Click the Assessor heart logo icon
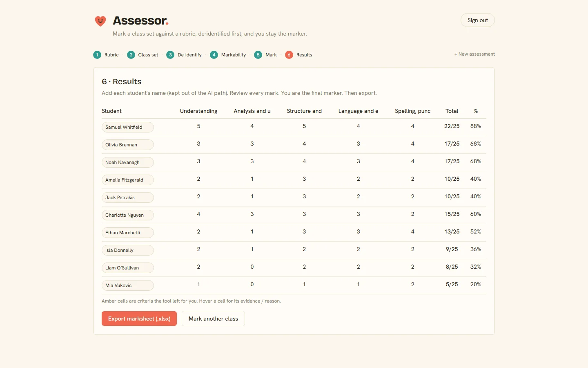Image resolution: width=588 pixels, height=368 pixels. point(100,21)
